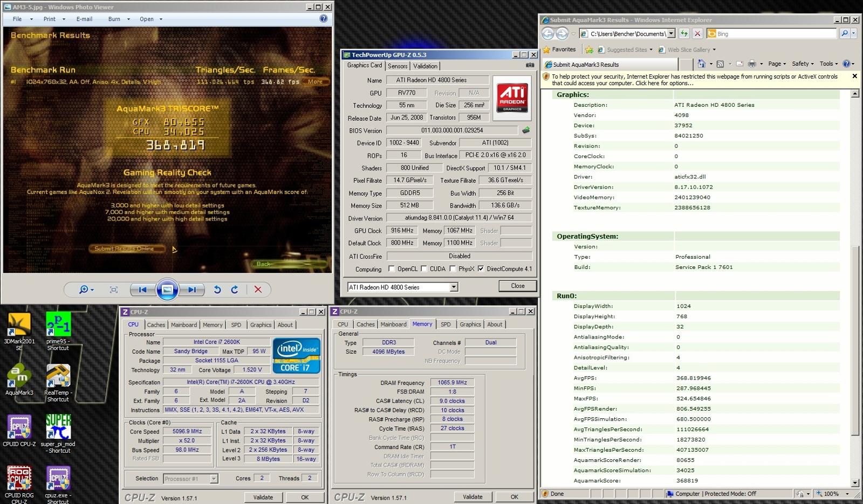Click Close button in GPU-Z
863x504 pixels.
coord(517,286)
